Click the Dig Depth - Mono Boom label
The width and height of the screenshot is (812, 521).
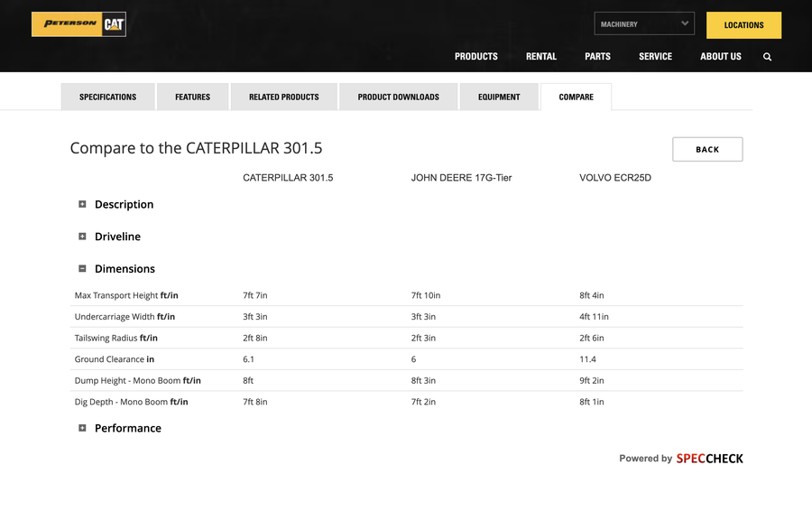(131, 402)
